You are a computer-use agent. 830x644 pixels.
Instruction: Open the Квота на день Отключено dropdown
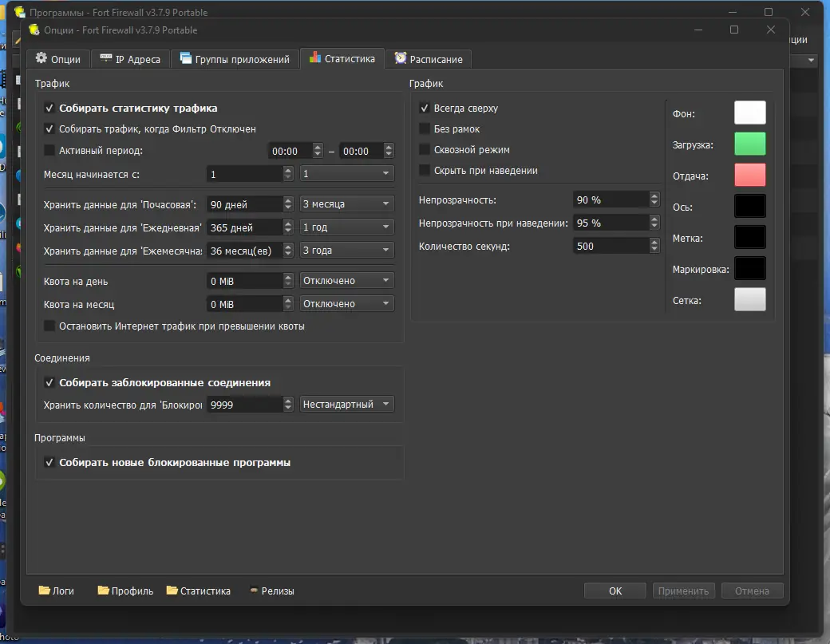pos(346,280)
